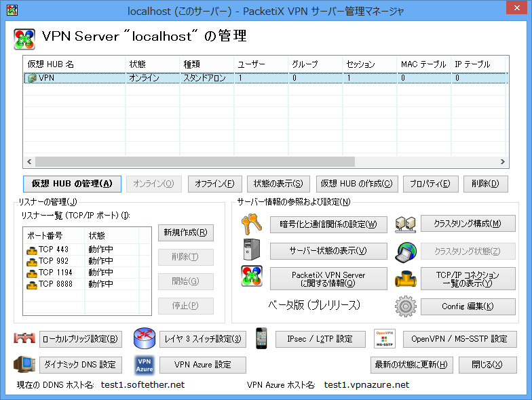This screenshot has width=532, height=400.
Task: Click 新規作成(R) listener button
Action: (186, 233)
